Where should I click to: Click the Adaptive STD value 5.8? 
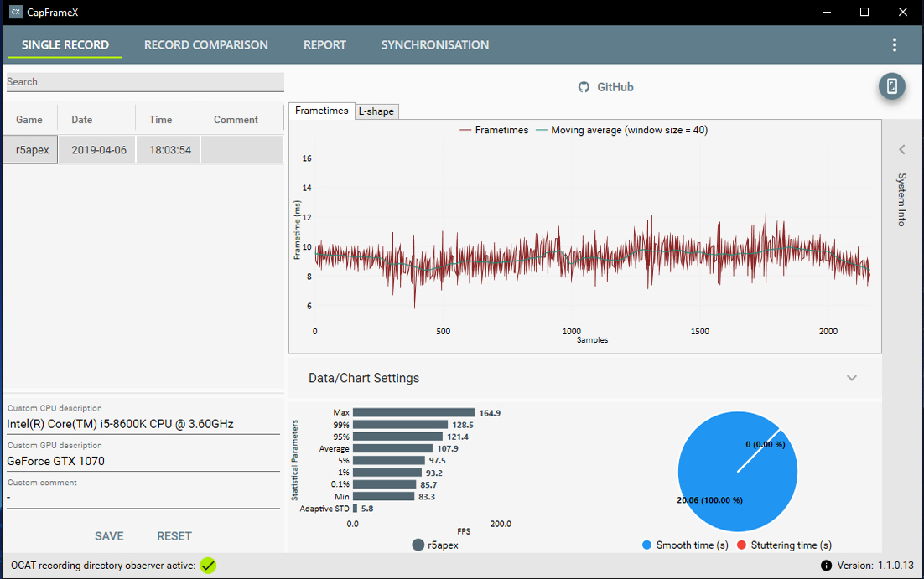click(x=367, y=509)
